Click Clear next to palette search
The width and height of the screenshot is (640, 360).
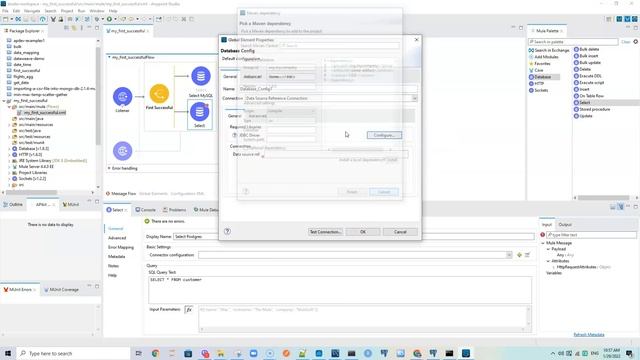[626, 42]
